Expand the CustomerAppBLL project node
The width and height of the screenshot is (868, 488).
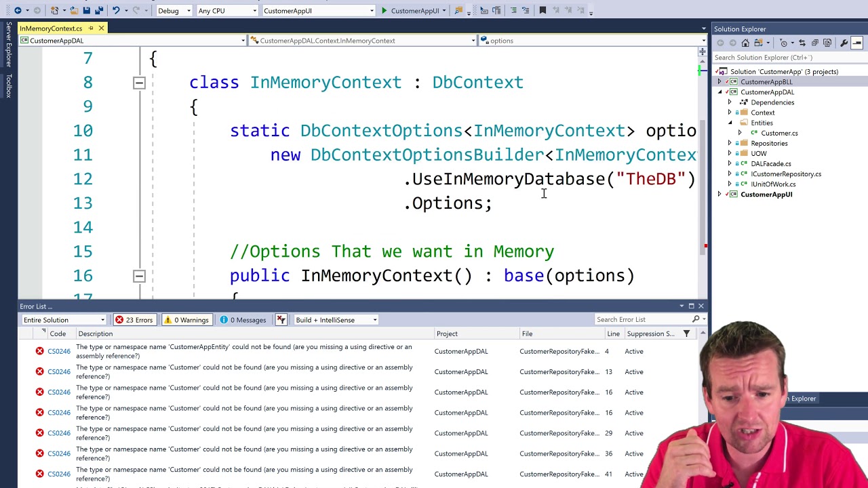(x=719, y=82)
